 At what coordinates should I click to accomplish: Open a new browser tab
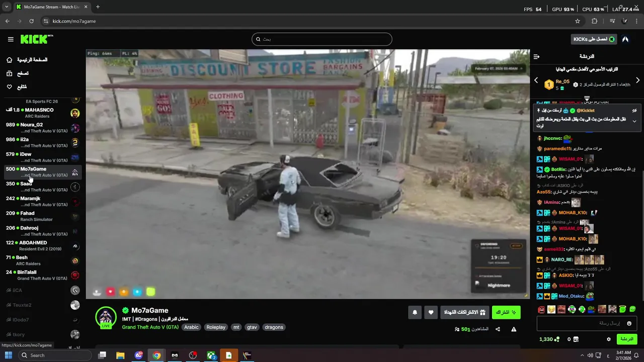(98, 7)
